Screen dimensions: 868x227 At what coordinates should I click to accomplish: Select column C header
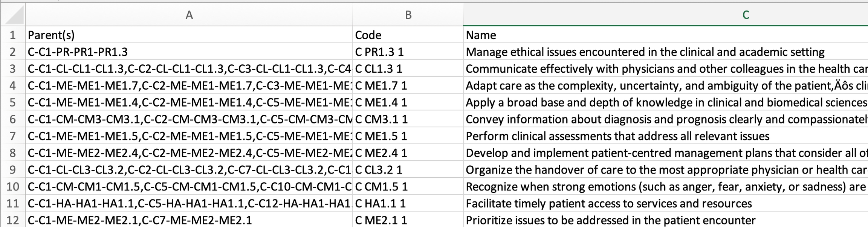point(665,15)
